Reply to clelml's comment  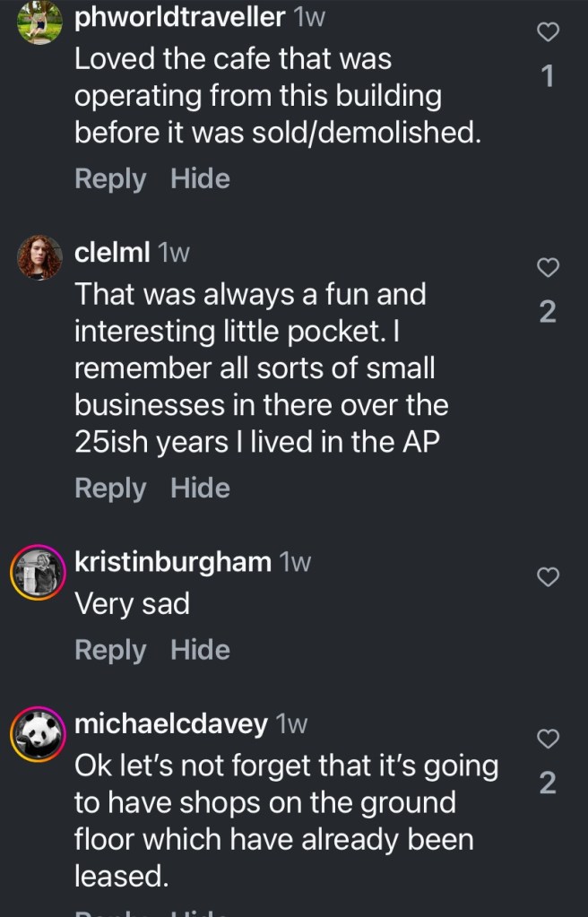click(109, 489)
